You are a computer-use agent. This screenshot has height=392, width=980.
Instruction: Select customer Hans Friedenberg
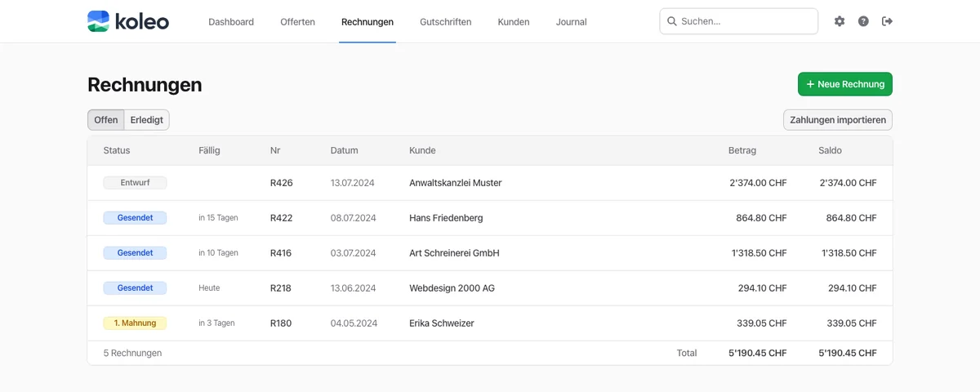[x=446, y=218]
